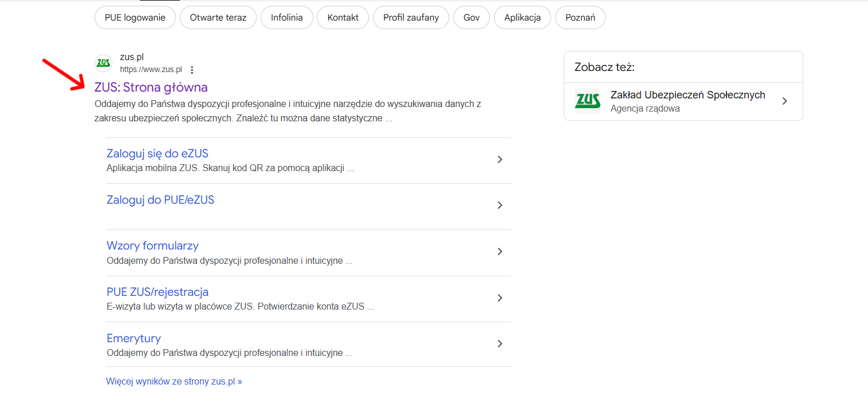Open Więcej wyników ze strony zus.pl link

pyautogui.click(x=174, y=382)
